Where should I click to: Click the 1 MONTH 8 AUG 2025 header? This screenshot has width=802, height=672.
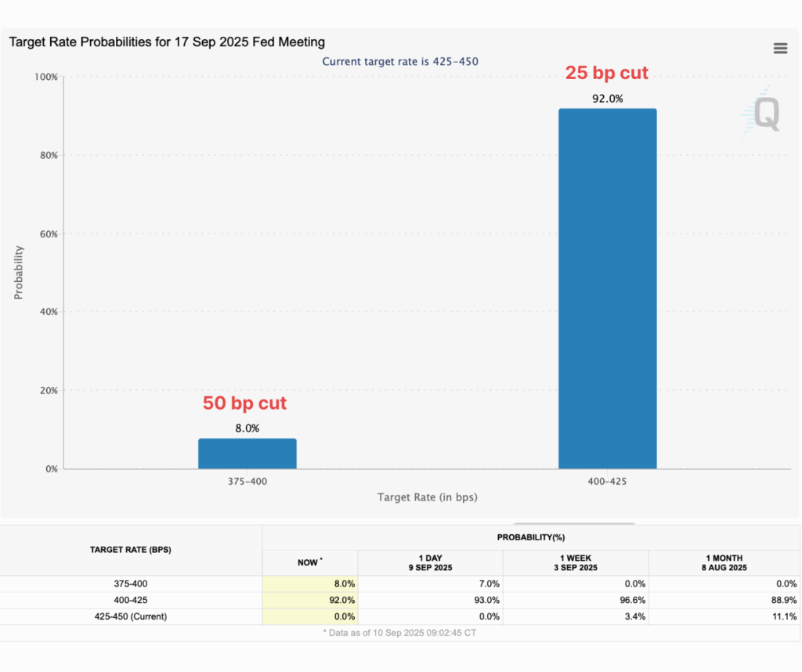(x=724, y=562)
